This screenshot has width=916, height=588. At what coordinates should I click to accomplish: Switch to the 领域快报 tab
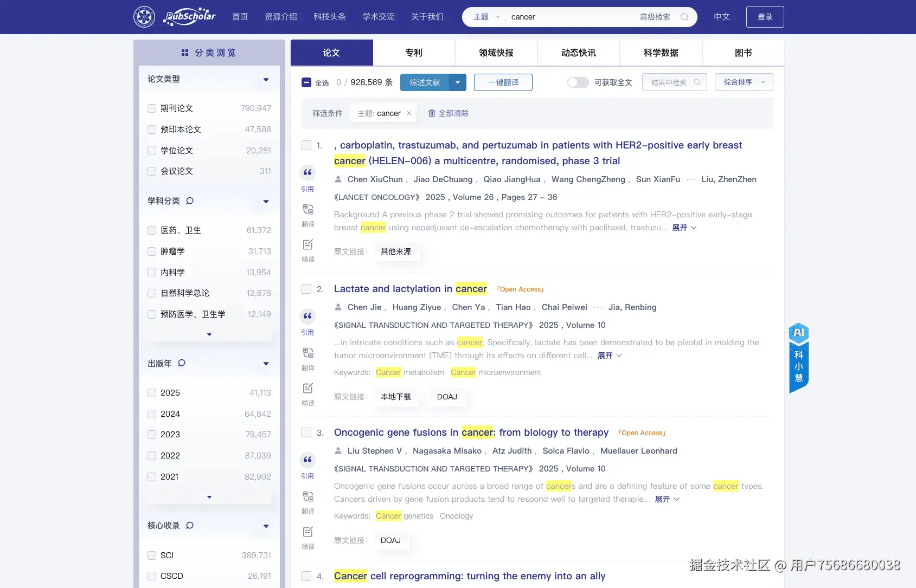point(496,53)
